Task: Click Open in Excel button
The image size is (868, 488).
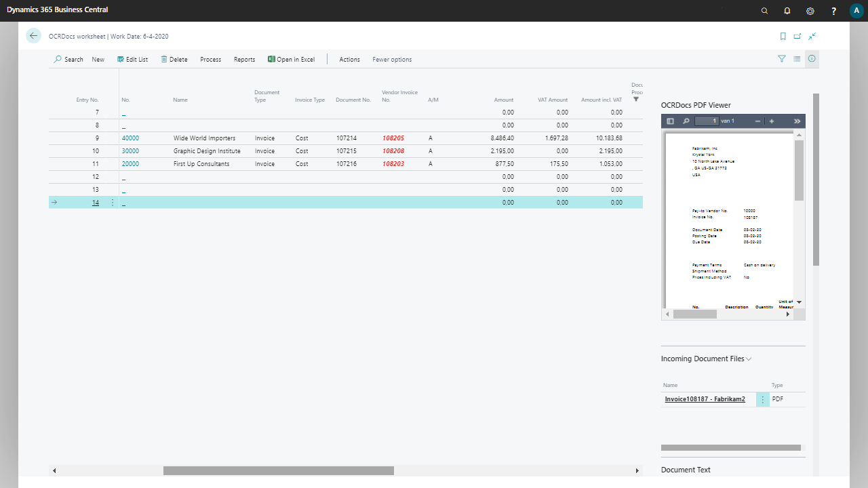Action: pos(291,60)
